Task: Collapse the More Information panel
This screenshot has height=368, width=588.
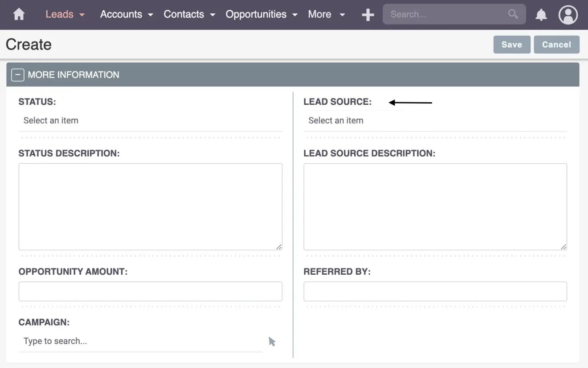Action: point(17,74)
